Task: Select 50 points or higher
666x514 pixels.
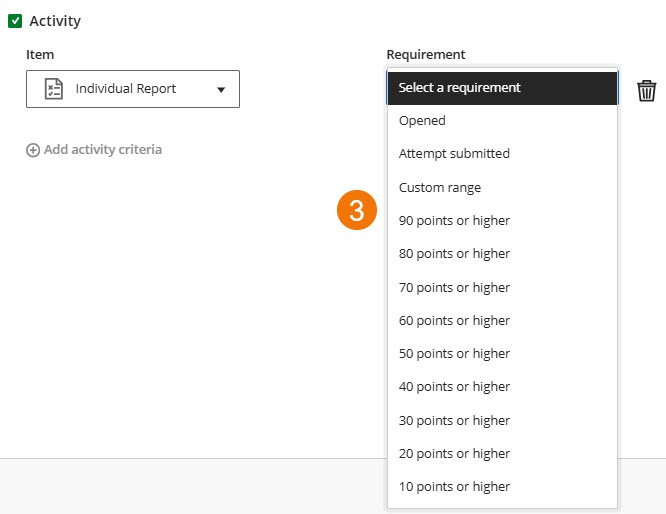Action: (x=454, y=354)
